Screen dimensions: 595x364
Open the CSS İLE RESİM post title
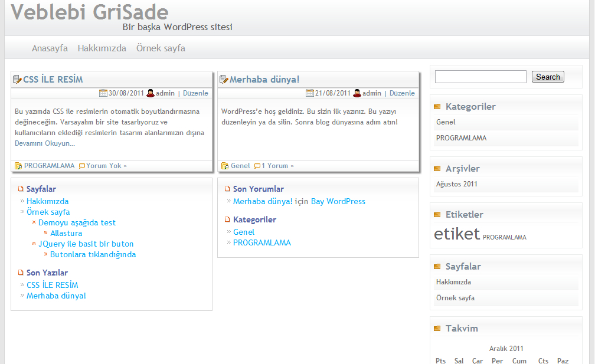pos(53,79)
